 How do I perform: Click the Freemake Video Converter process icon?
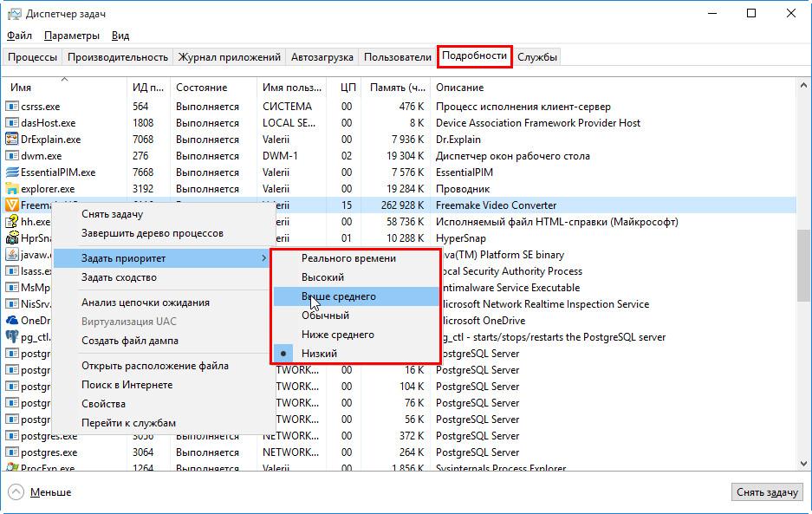[x=12, y=205]
